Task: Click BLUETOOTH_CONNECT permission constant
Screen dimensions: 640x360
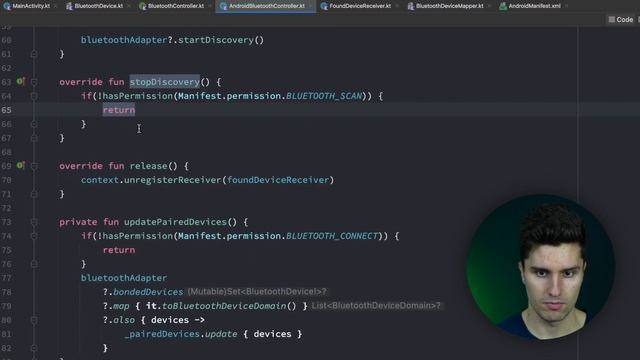Action: tap(332, 236)
